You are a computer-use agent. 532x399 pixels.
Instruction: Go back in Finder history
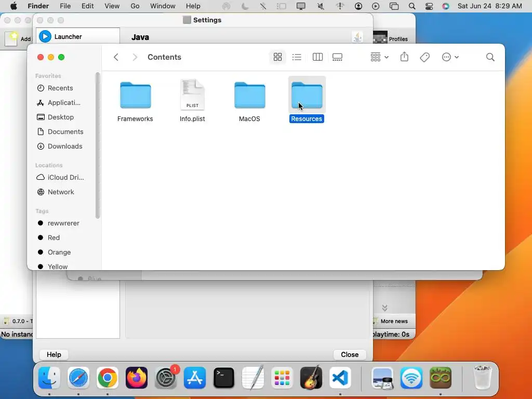click(116, 57)
